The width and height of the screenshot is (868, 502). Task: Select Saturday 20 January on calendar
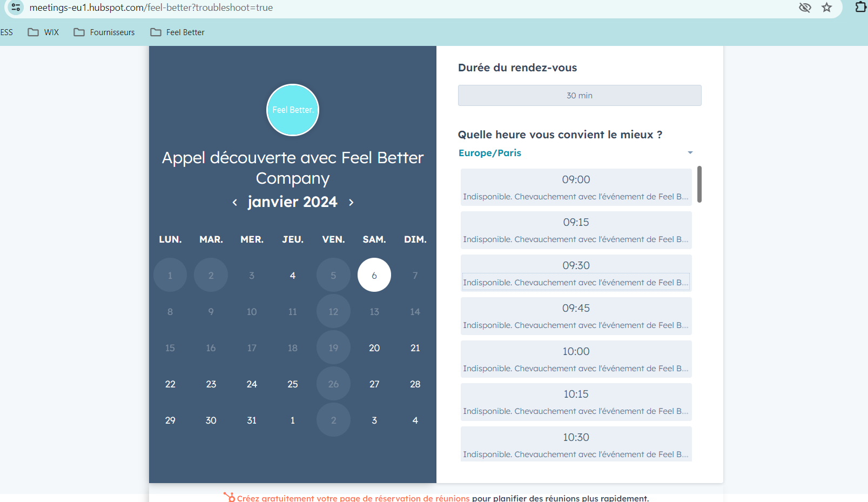pos(374,347)
